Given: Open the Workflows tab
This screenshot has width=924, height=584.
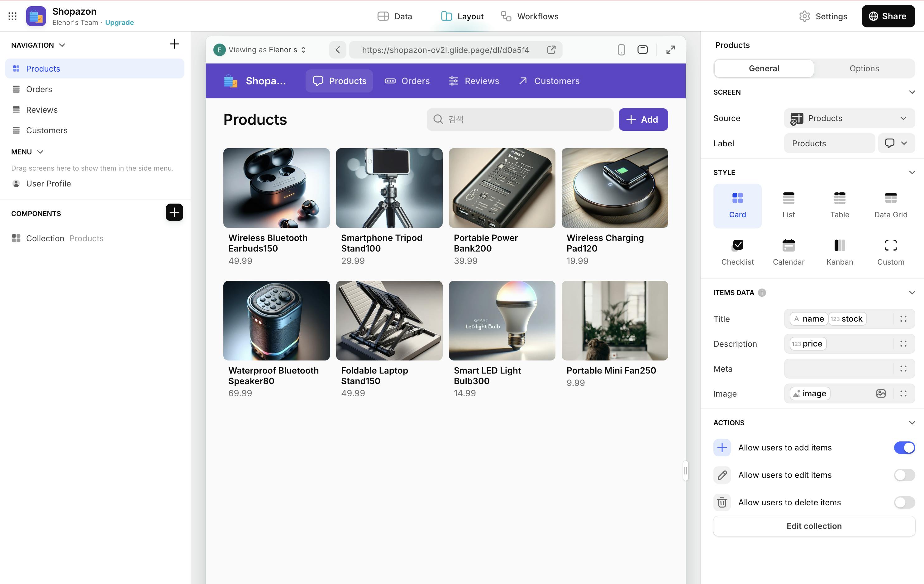Looking at the screenshot, I should [x=530, y=16].
